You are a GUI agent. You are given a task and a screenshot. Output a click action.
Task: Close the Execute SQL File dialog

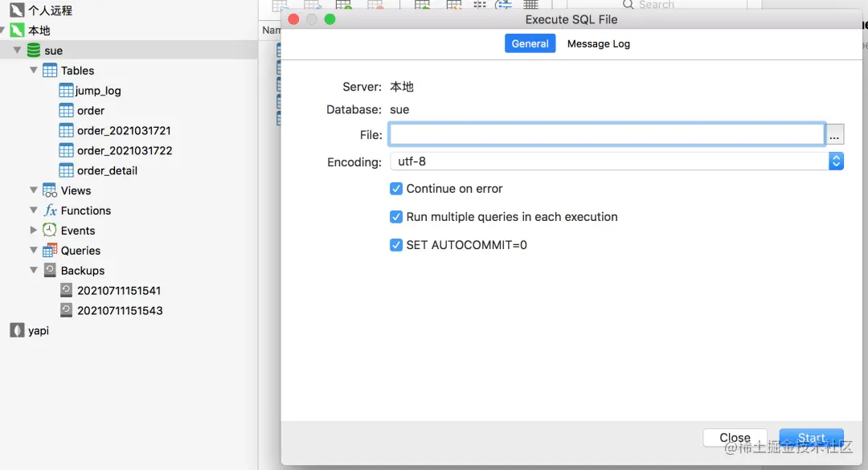tap(294, 19)
